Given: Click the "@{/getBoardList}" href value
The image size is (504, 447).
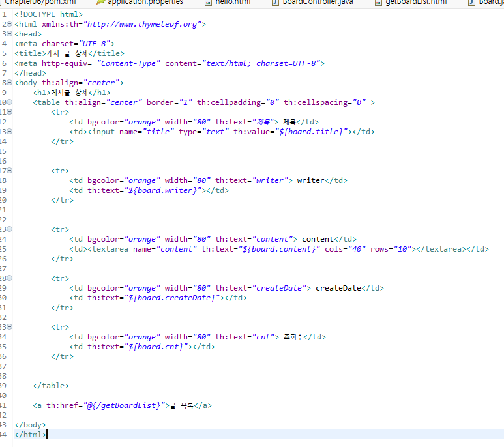Looking at the screenshot, I should coord(124,405).
